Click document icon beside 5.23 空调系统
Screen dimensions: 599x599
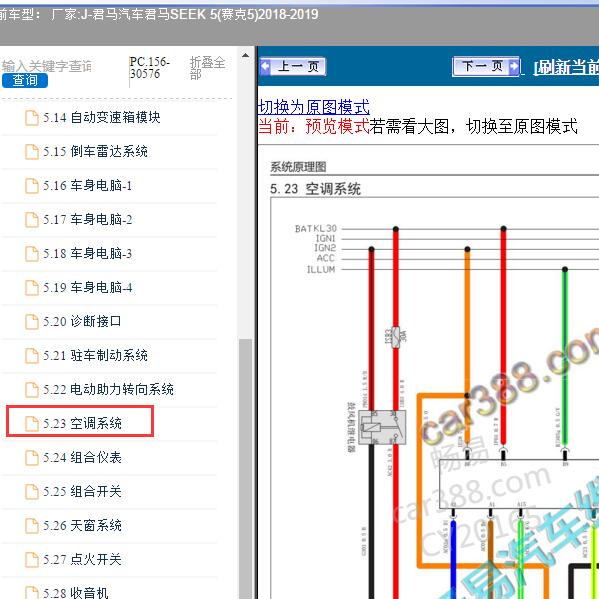(x=32, y=424)
